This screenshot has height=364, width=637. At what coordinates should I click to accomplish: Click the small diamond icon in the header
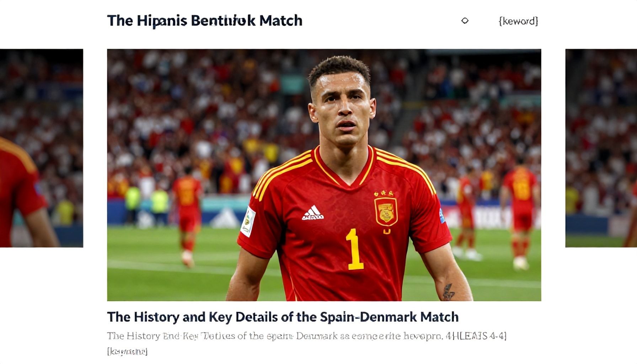465,21
